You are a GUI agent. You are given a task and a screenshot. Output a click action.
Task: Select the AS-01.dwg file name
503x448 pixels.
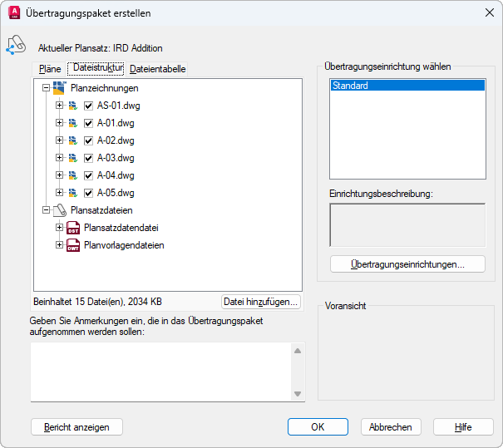pos(118,106)
